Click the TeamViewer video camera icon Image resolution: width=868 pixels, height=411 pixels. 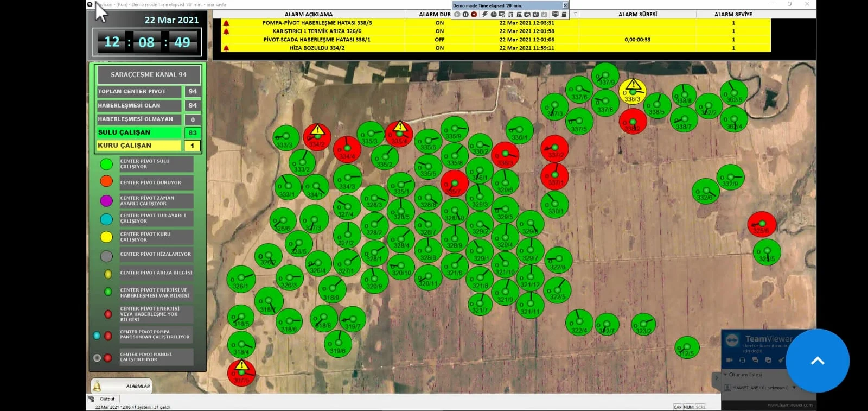729,360
